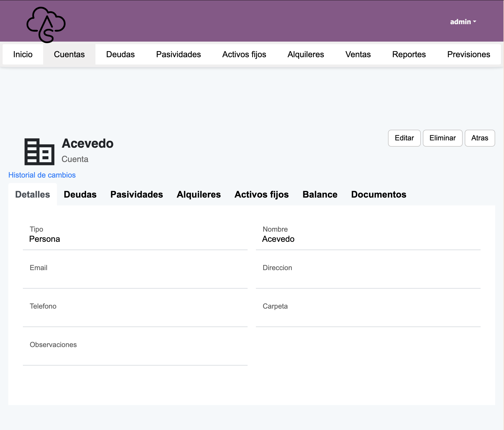Open the admin user dropdown
The height and width of the screenshot is (430, 504).
pyautogui.click(x=463, y=22)
